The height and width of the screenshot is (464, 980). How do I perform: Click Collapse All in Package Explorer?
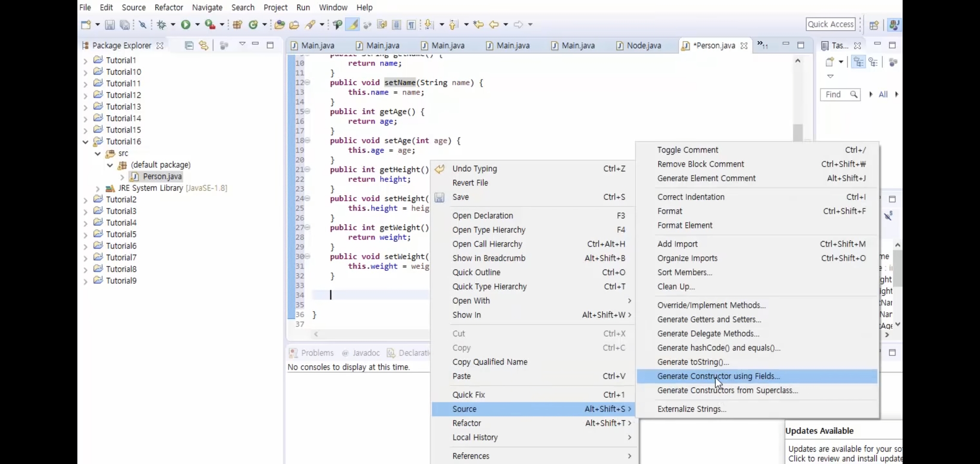point(189,45)
